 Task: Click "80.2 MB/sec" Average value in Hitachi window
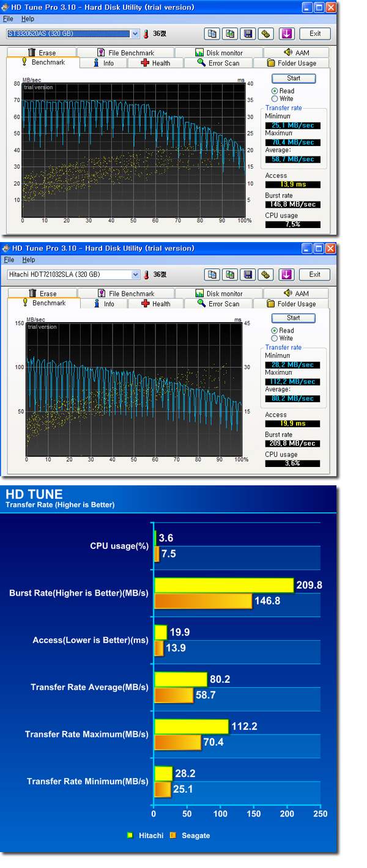(292, 399)
